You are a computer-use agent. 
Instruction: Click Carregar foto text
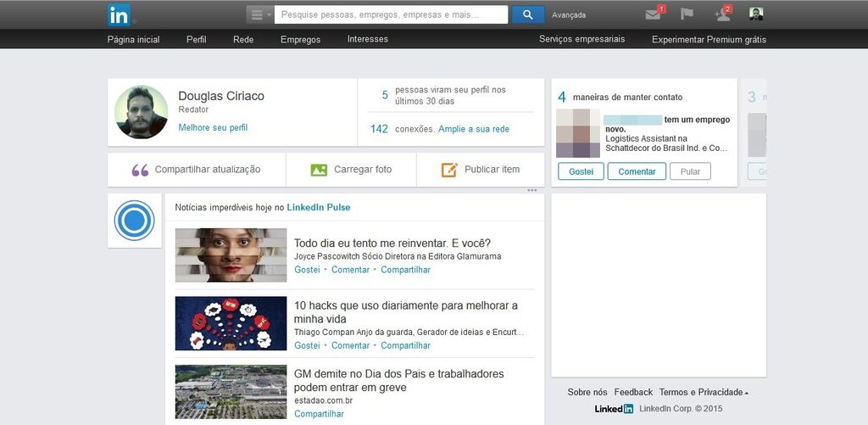coord(363,170)
